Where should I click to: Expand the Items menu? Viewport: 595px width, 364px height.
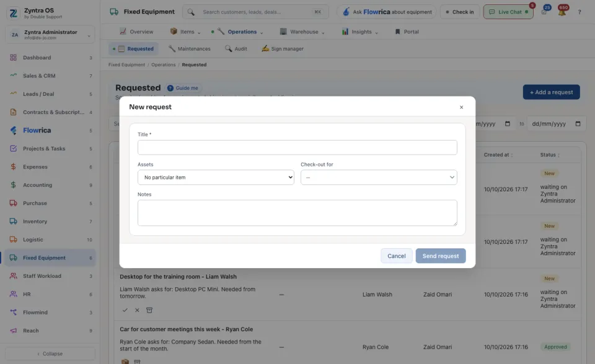185,32
